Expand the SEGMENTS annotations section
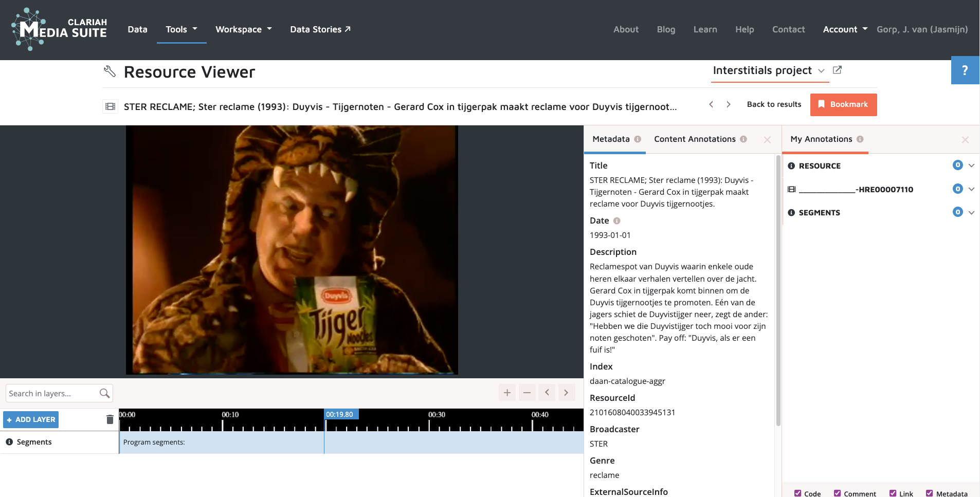This screenshot has width=980, height=497. (971, 212)
